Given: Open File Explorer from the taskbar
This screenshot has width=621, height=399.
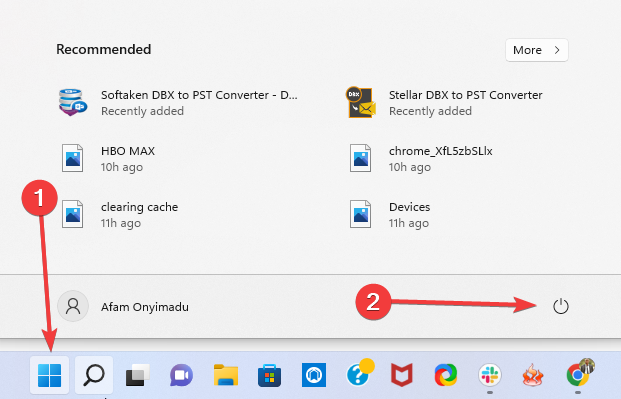Looking at the screenshot, I should [x=226, y=375].
